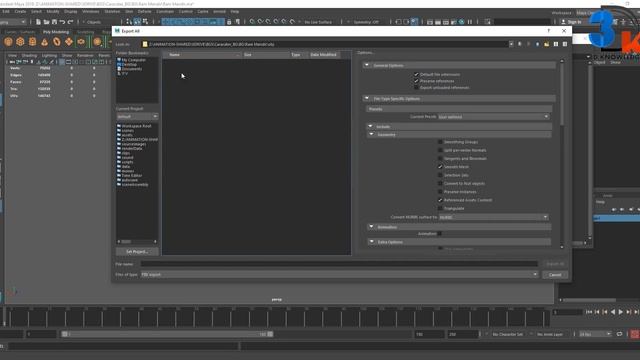Sort files by Name column header

coord(202,54)
